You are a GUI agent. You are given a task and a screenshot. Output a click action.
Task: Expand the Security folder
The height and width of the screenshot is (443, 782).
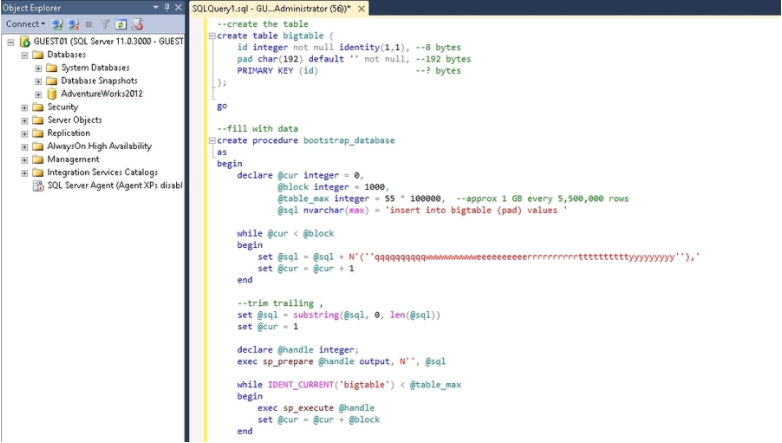[24, 107]
